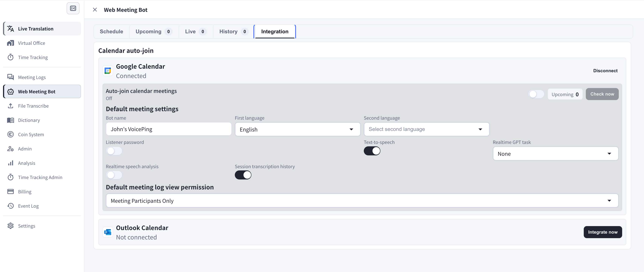Image resolution: width=644 pixels, height=272 pixels.
Task: Click Integrate now for Outlook Calendar
Action: [x=603, y=232]
